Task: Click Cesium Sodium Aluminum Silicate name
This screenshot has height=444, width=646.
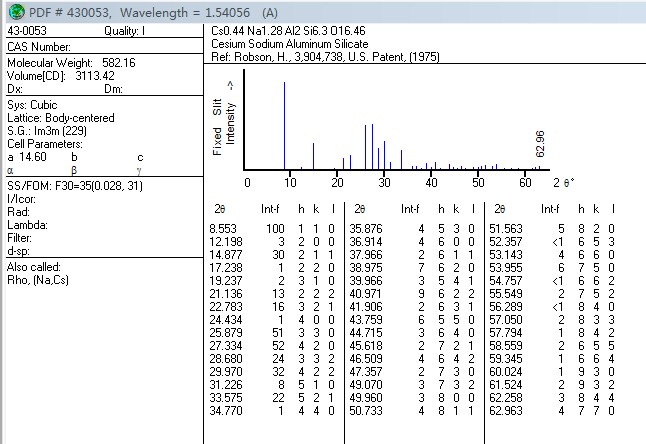Action: click(x=290, y=44)
